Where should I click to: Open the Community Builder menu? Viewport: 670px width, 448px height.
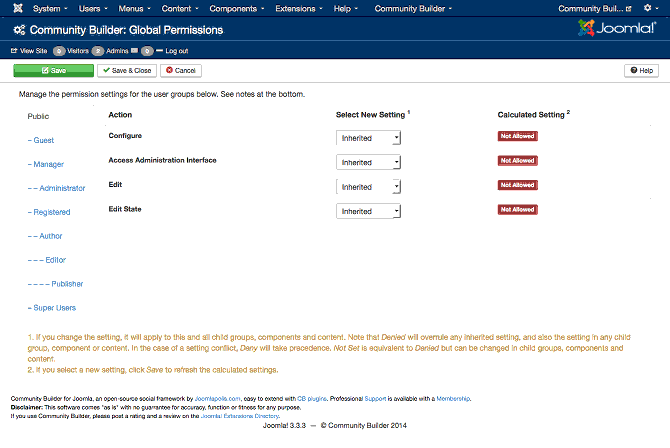pyautogui.click(x=413, y=9)
